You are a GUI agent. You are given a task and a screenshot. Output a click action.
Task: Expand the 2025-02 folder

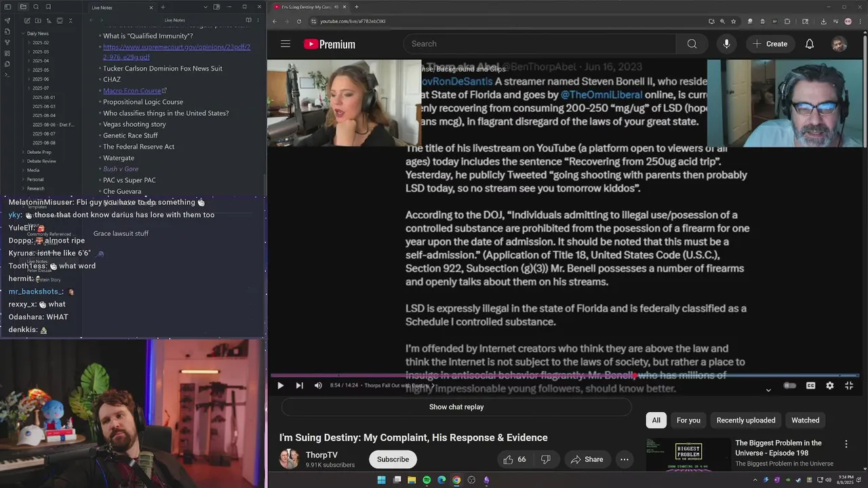(x=41, y=43)
